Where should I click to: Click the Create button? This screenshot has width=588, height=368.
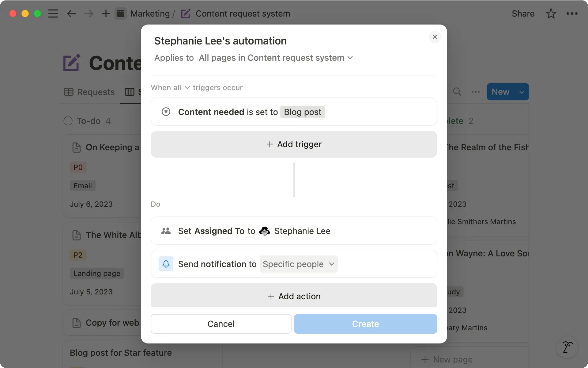pos(365,324)
